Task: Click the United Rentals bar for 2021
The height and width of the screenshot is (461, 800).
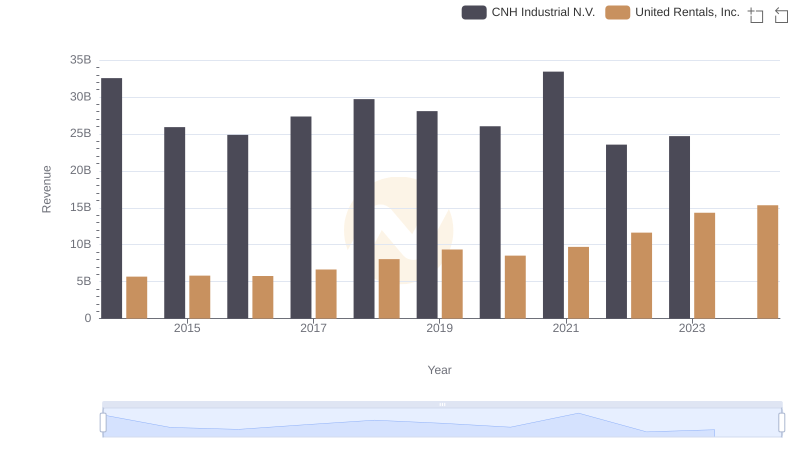Action: tap(579, 283)
